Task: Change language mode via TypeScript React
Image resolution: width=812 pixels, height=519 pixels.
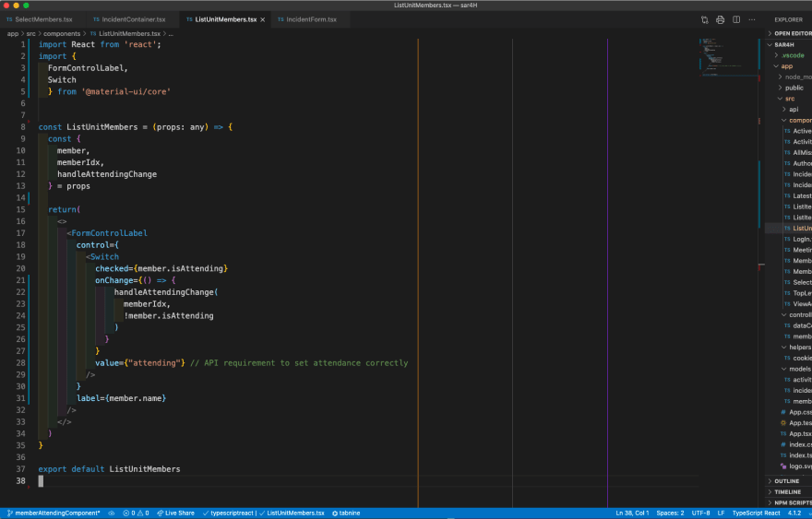Action: click(x=756, y=513)
